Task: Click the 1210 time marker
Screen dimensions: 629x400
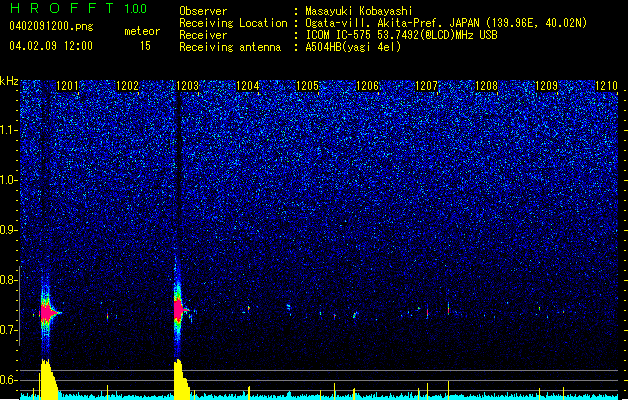Action: [x=606, y=85]
